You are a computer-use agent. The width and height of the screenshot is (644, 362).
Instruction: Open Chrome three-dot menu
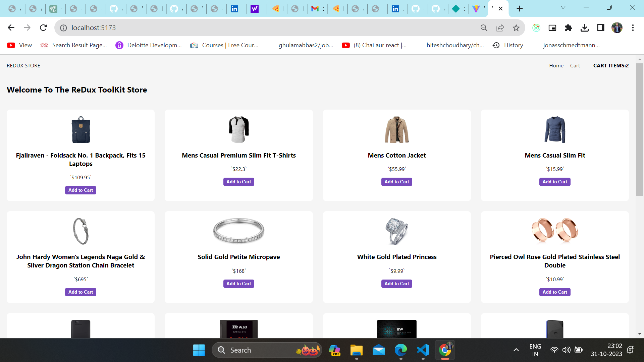[633, 28]
